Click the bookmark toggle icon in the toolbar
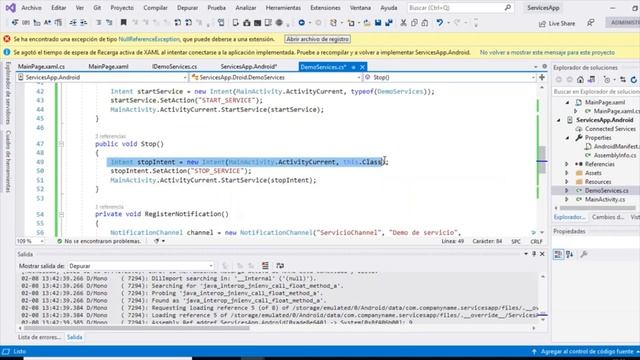Image resolution: width=640 pixels, height=360 pixels. tap(123, 23)
